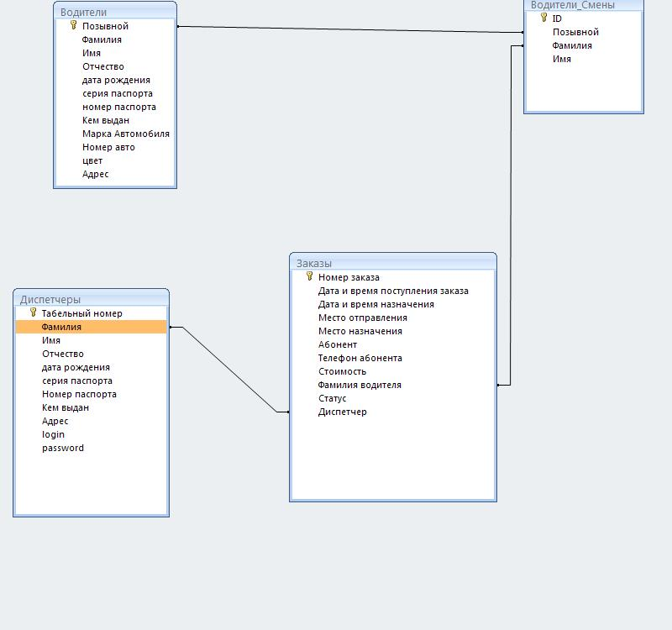Screen dimensions: 672x630
Task: Select the Заказы table title bar
Action: (x=393, y=263)
